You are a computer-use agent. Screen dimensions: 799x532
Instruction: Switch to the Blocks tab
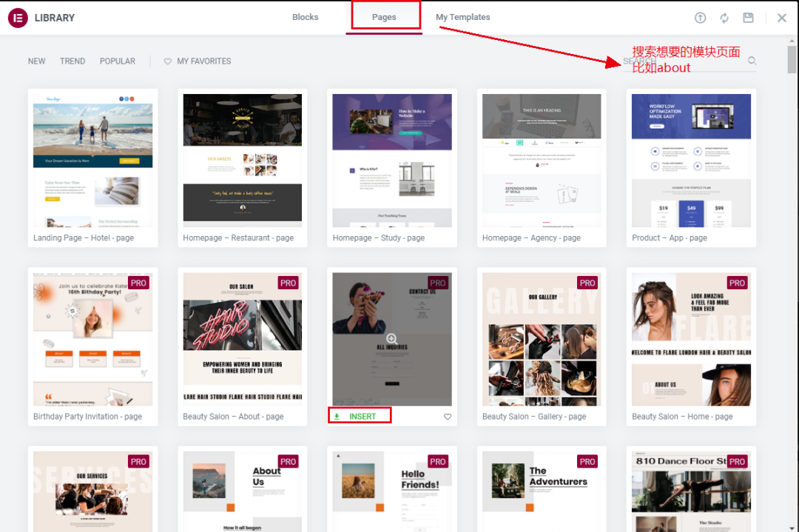[x=305, y=17]
